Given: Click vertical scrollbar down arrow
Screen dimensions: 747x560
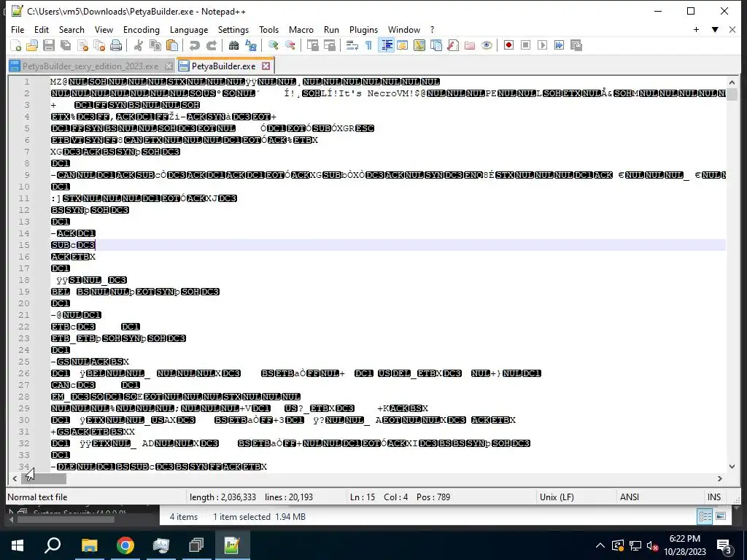Looking at the screenshot, I should pyautogui.click(x=732, y=467).
